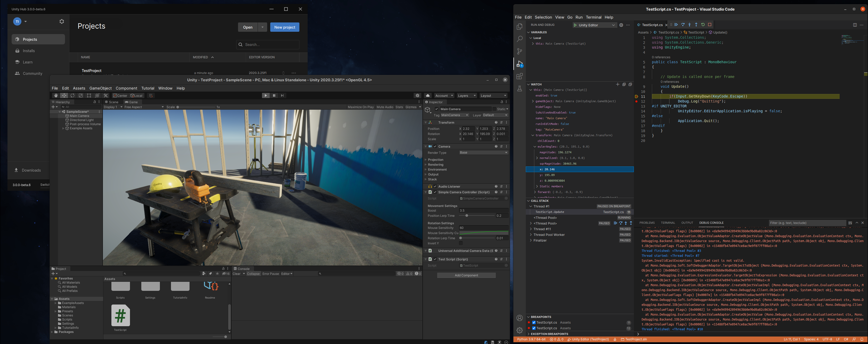868x344 pixels.
Task: Click New project button in Unity Hub
Action: point(285,27)
